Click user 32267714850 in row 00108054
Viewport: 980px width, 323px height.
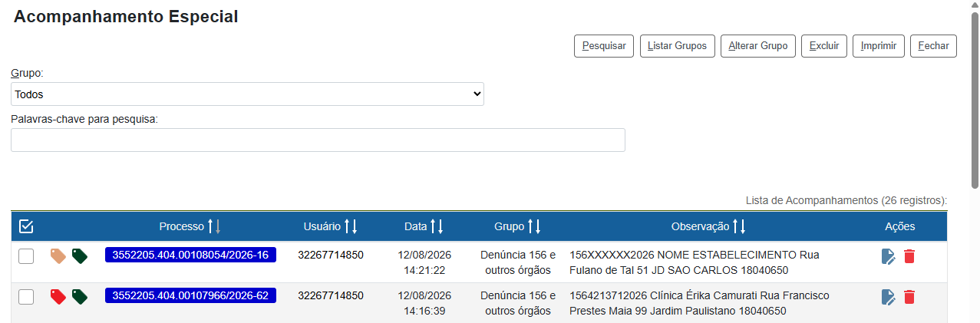[x=331, y=255]
